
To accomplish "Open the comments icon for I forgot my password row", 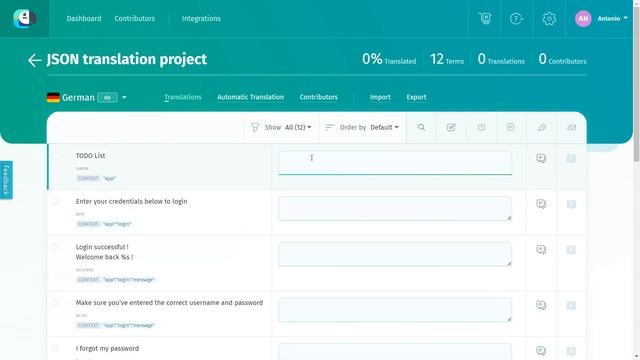I will coord(541,351).
